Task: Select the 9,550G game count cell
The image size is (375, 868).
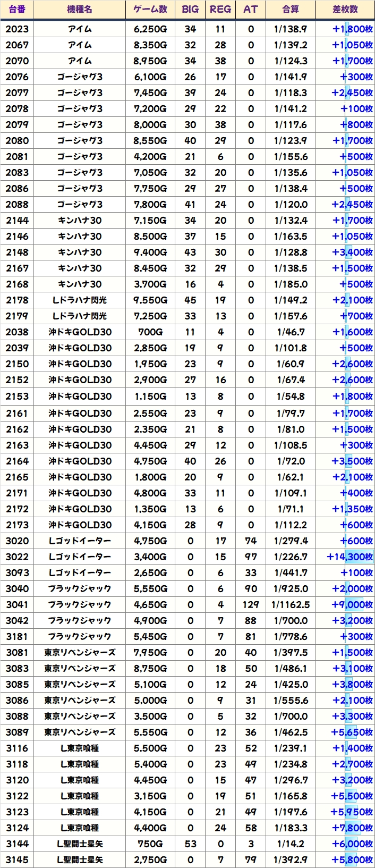Action: tap(150, 300)
